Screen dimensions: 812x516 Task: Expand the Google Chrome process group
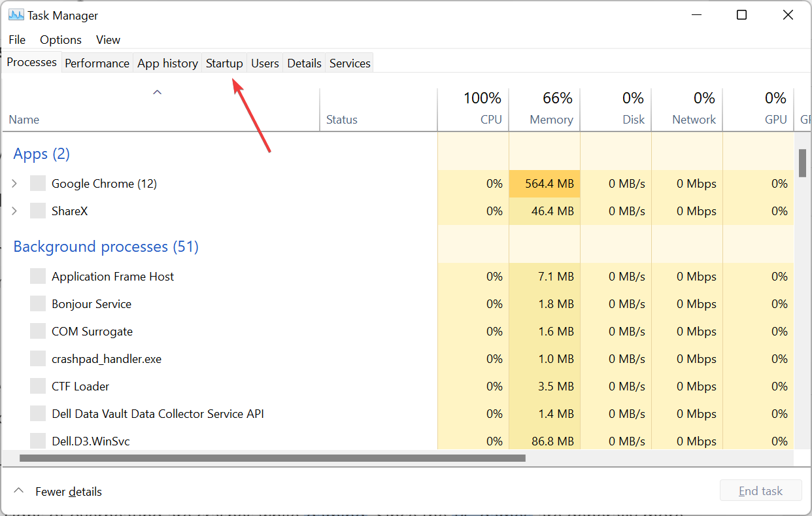(14, 183)
